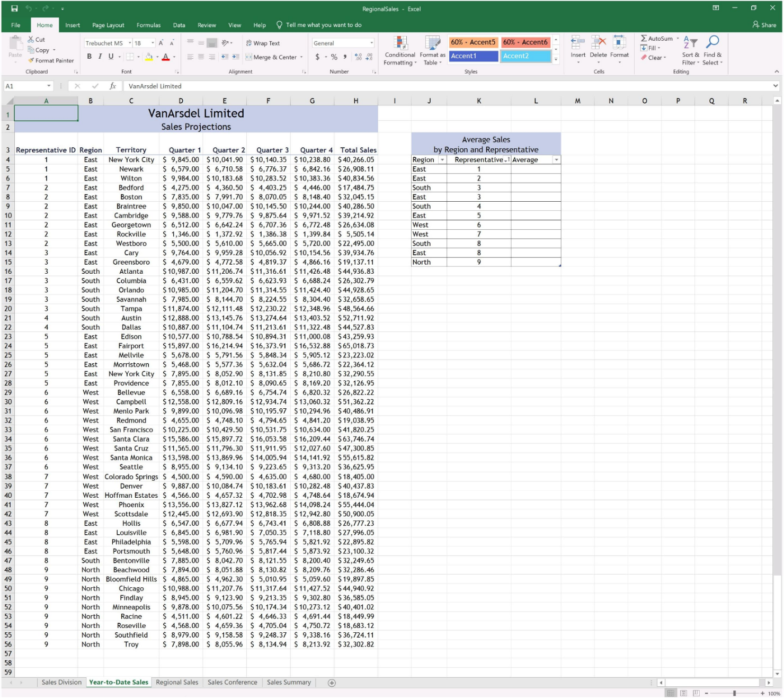Switch to the Formulas ribbon tab

[x=148, y=25]
